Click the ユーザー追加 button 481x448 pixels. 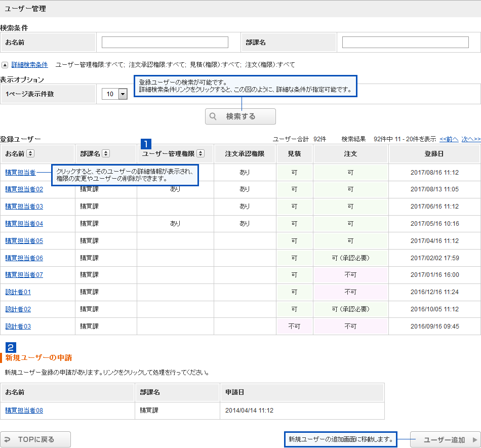pos(445,440)
